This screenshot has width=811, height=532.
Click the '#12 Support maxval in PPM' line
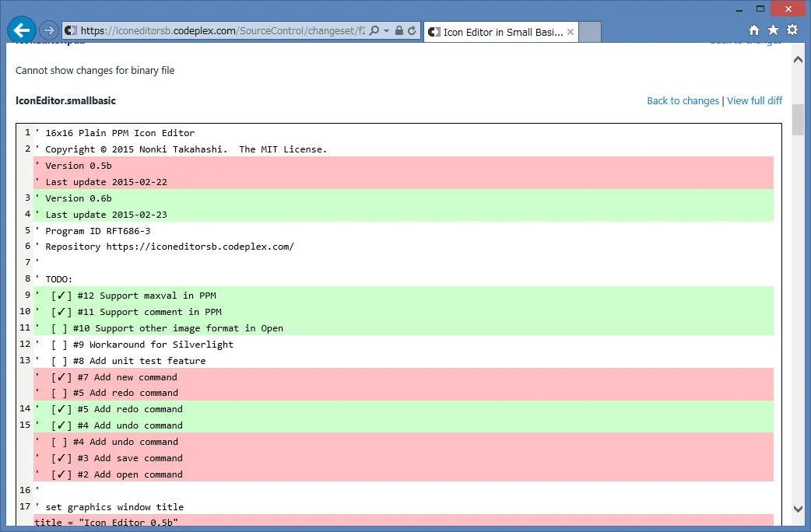point(404,296)
